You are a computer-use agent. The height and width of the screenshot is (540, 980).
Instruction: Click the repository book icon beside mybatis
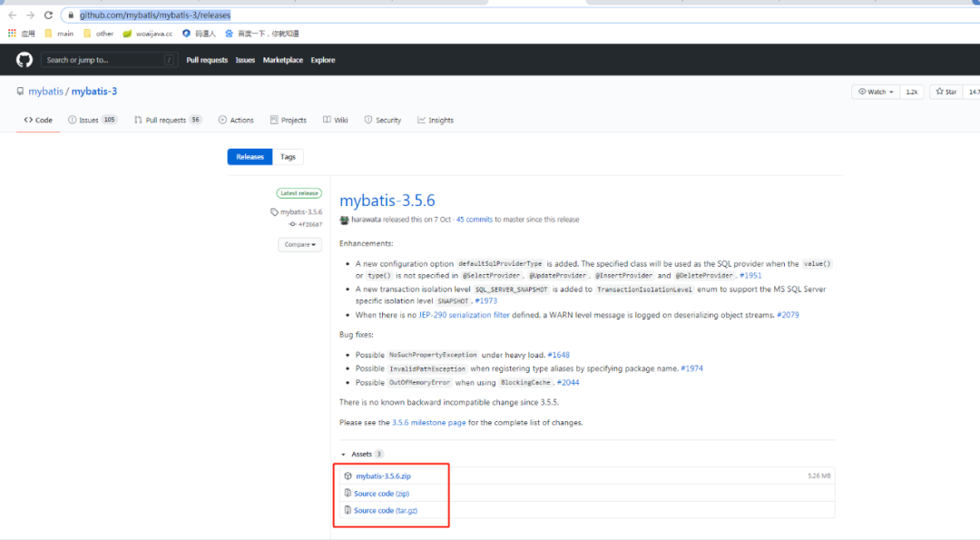click(x=20, y=92)
